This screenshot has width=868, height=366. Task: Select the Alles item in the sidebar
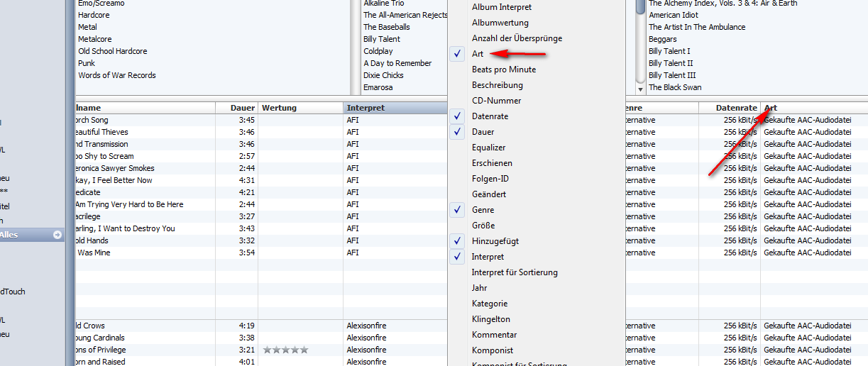pyautogui.click(x=31, y=235)
